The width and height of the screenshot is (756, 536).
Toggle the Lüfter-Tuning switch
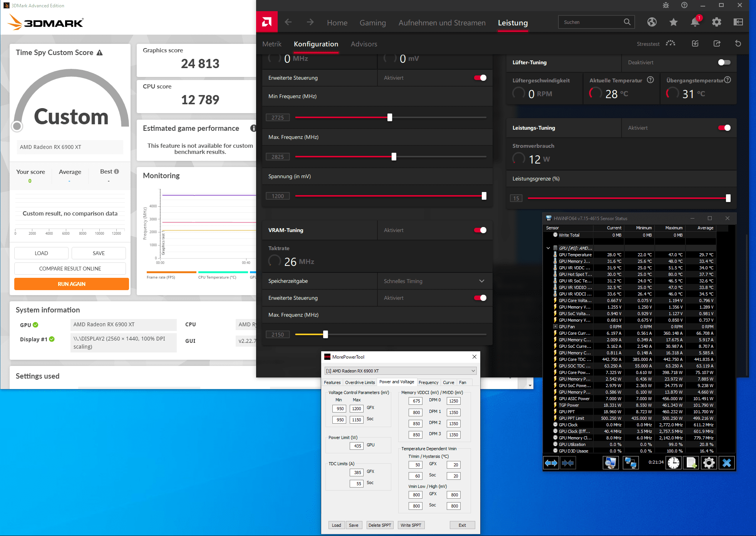(724, 62)
